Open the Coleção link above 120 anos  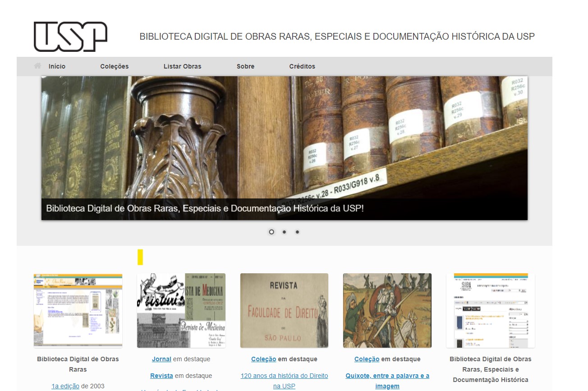[x=264, y=359]
